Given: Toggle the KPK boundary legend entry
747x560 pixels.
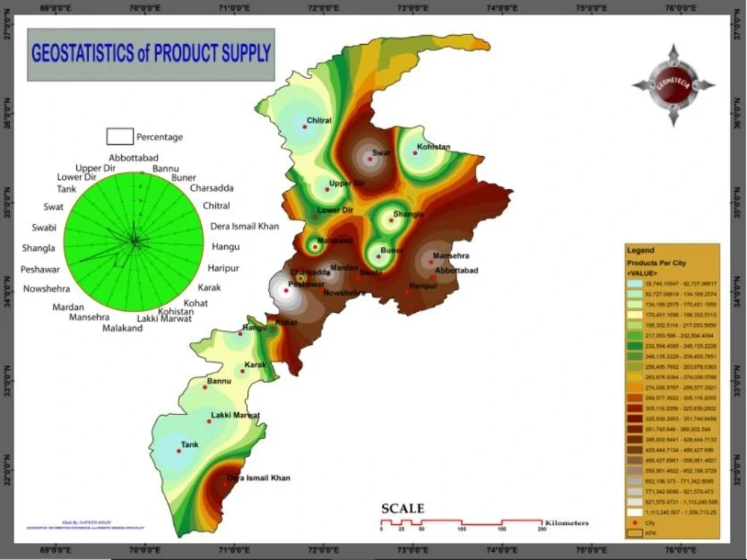Looking at the screenshot, I should (x=635, y=532).
